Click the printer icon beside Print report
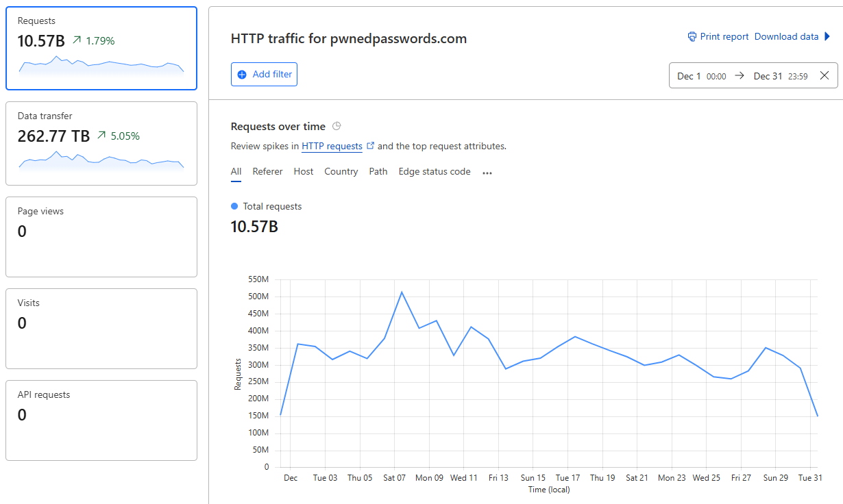843x504 pixels. point(692,37)
